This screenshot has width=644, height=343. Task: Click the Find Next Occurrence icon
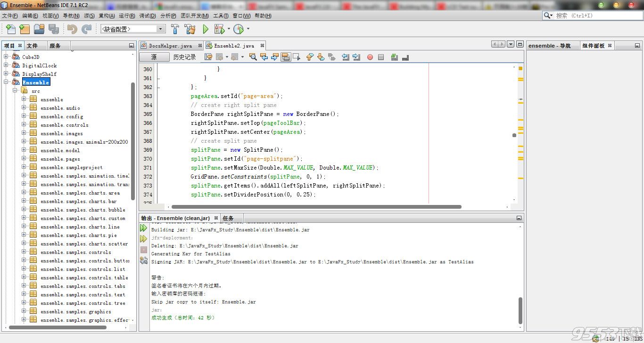tap(275, 57)
